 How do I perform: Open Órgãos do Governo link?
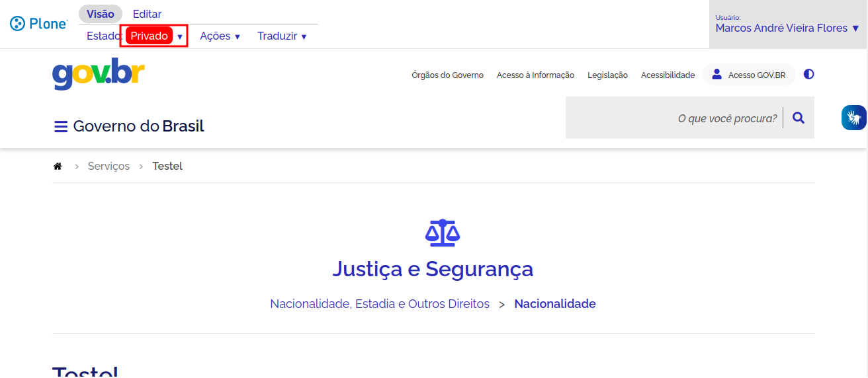447,75
